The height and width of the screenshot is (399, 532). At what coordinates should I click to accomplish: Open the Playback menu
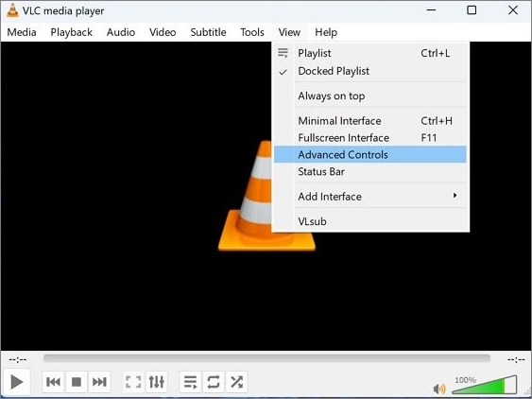click(x=71, y=32)
